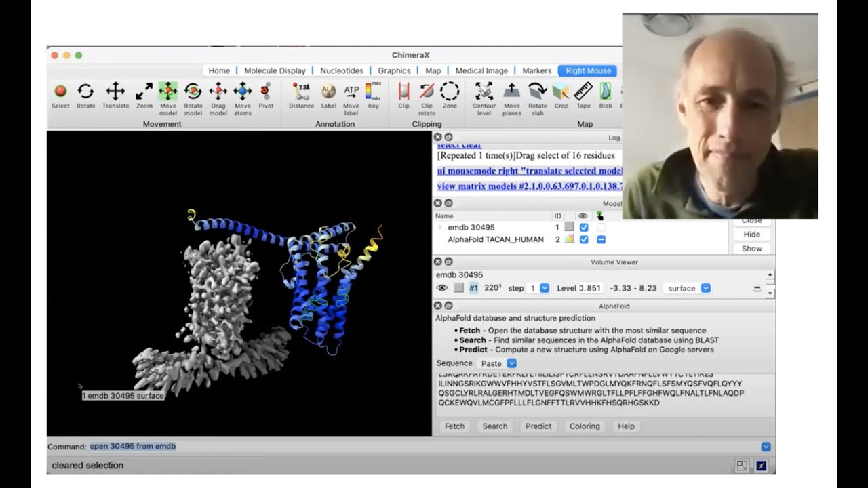This screenshot has width=868, height=488.
Task: Expand the emdb 30495 model row
Action: click(x=440, y=228)
